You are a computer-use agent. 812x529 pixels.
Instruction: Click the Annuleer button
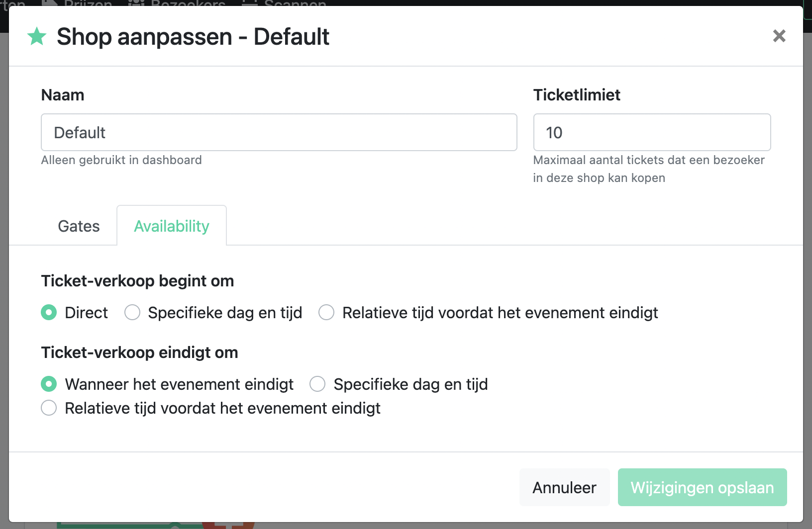564,487
